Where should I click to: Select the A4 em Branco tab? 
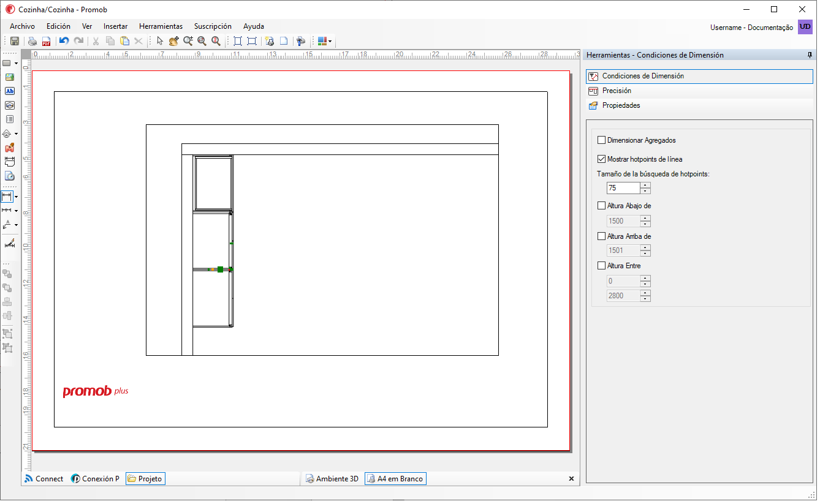pos(395,479)
